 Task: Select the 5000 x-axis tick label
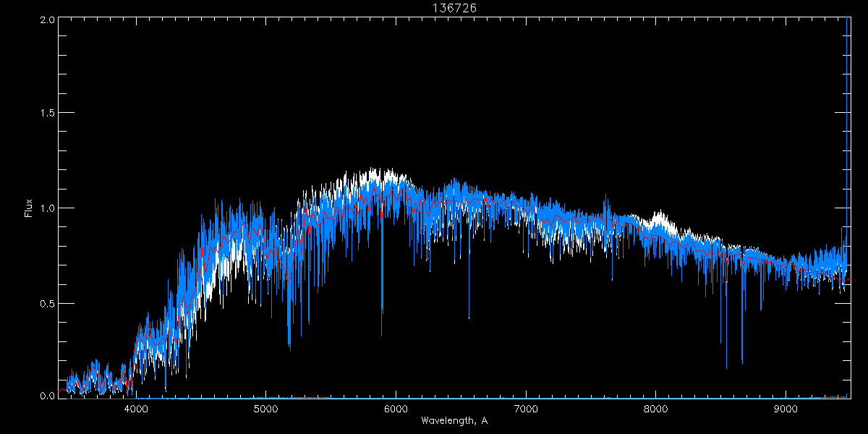click(x=266, y=408)
